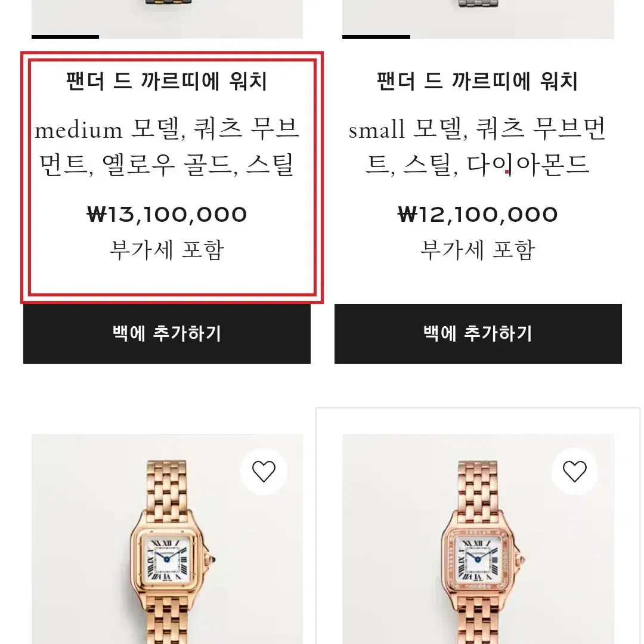Add the medium ₩13,100,000 watch to bag
Screen dimensions: 644x644
click(167, 334)
